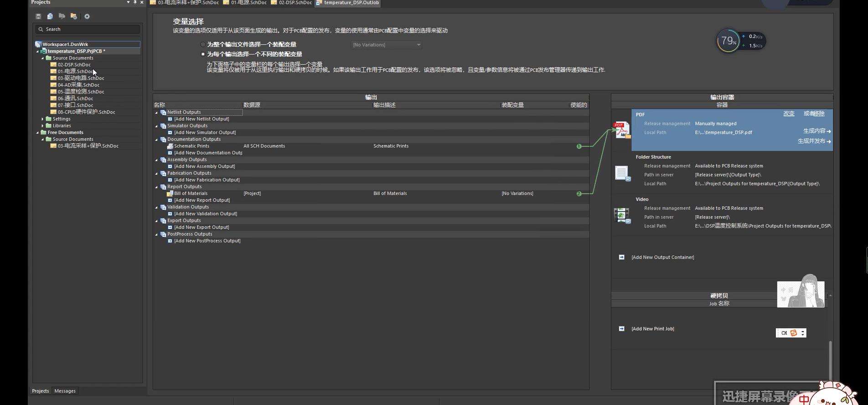Viewport: 868px width, 405px height.
Task: Click the [Project] data source cell
Action: click(252, 193)
